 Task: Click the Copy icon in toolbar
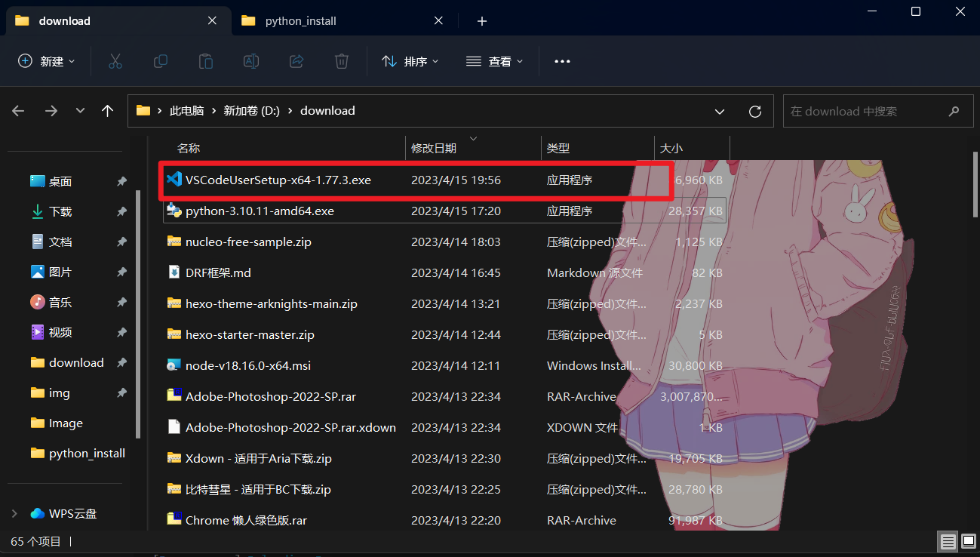click(x=161, y=61)
